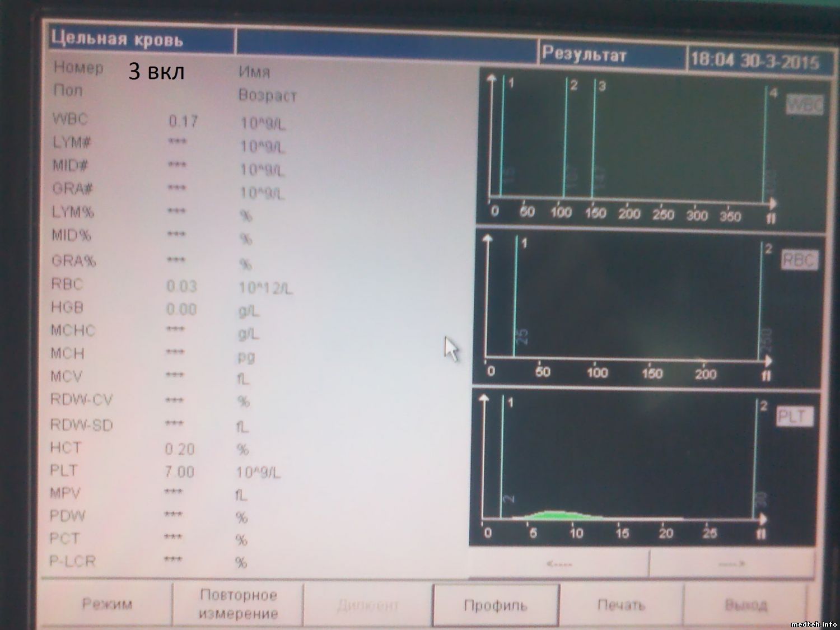Open the Профиль screen
Viewport: 840px width, 630px height.
pos(496,605)
